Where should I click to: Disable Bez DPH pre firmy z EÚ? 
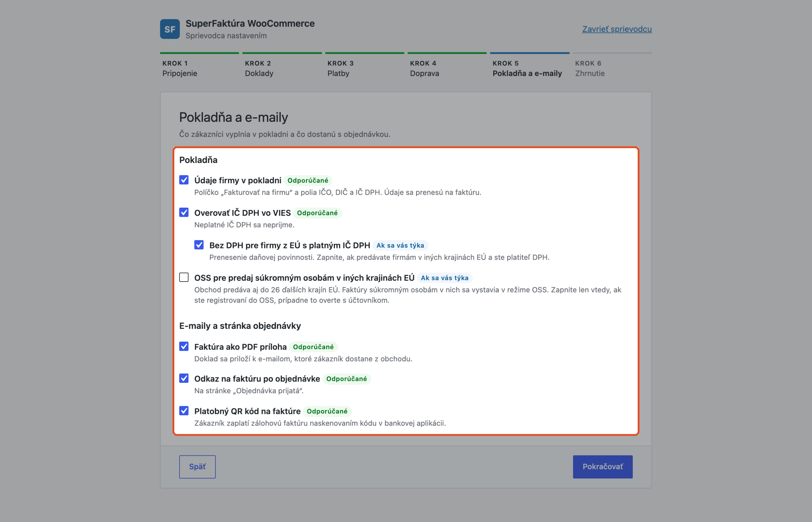point(199,245)
